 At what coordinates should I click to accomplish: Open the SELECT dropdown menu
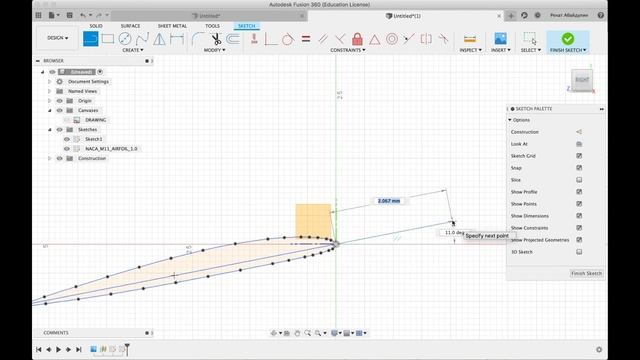pyautogui.click(x=531, y=50)
